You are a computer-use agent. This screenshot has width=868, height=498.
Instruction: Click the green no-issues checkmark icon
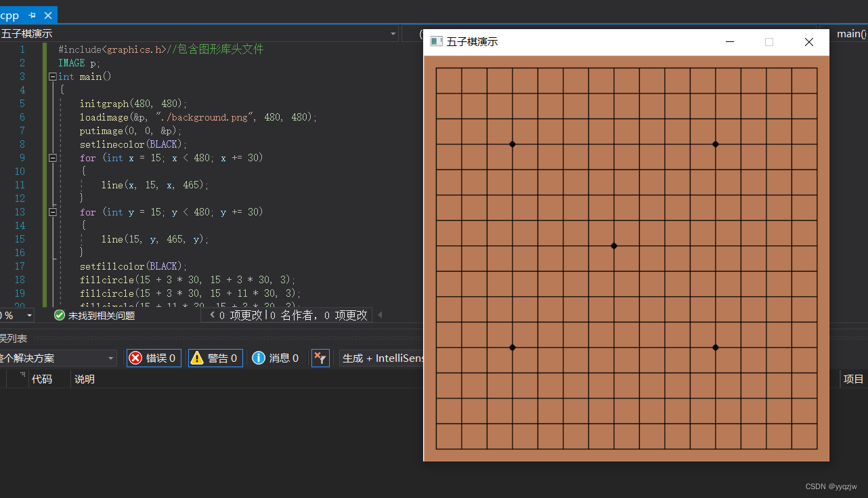(x=60, y=315)
